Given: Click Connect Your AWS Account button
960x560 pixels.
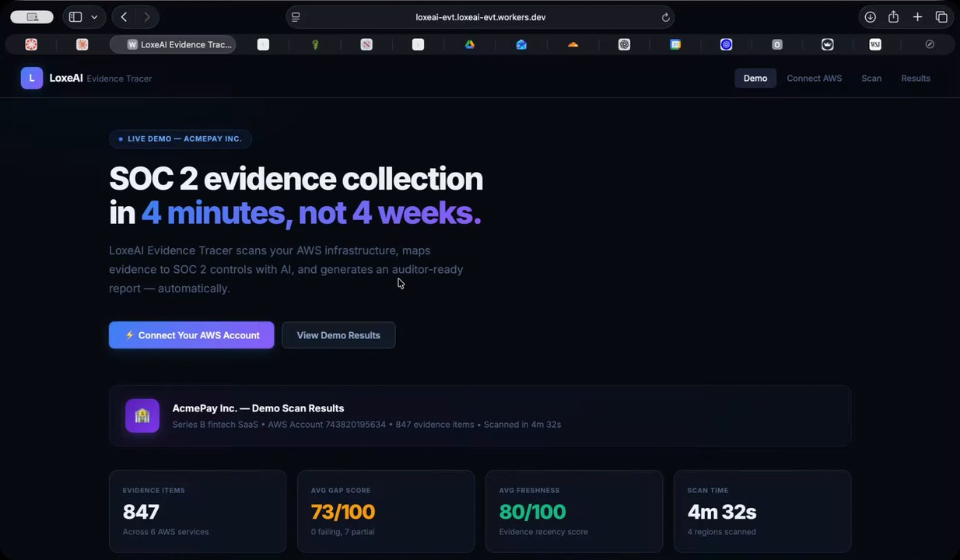Looking at the screenshot, I should (x=191, y=335).
